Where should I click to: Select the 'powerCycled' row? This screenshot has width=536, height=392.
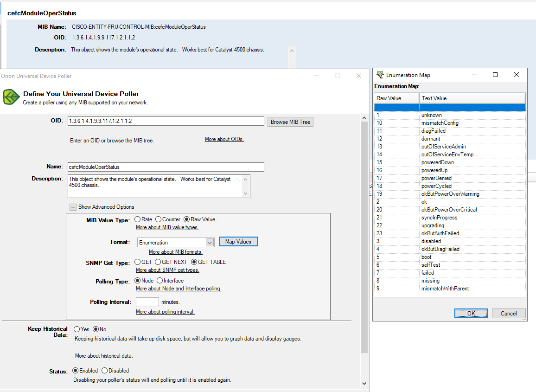(x=450, y=186)
